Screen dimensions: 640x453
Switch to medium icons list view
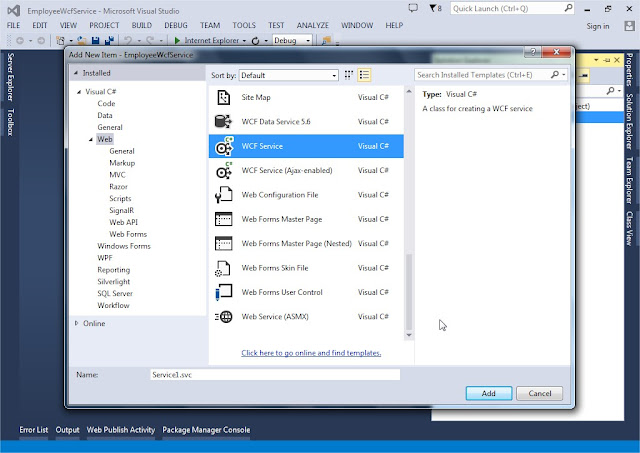[364, 75]
